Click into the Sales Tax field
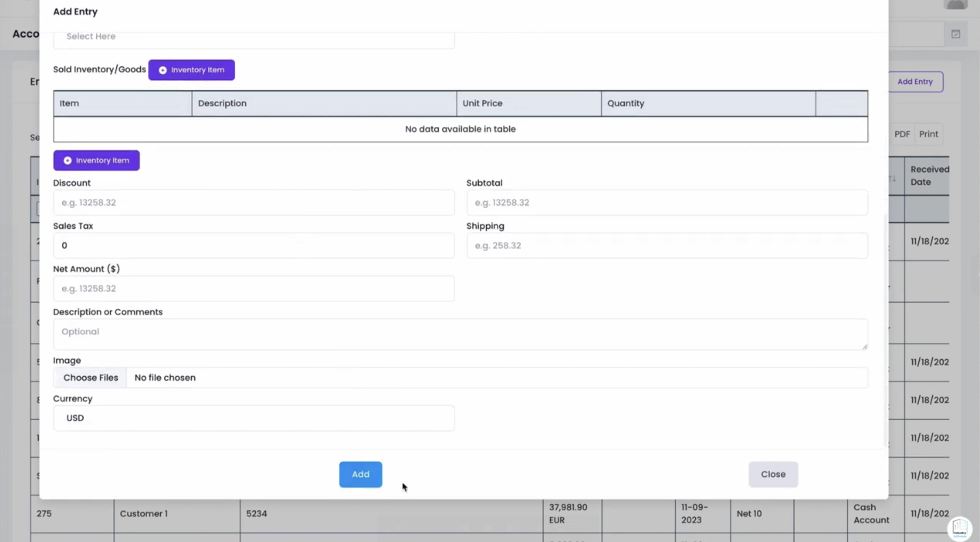Screen dimensions: 980x542 click(x=254, y=246)
